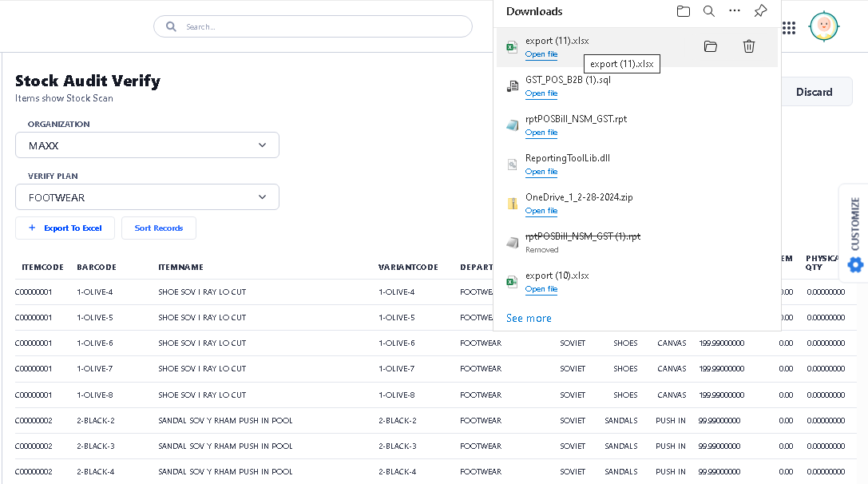Expand the Organization dropdown showing MAXX

tap(147, 145)
